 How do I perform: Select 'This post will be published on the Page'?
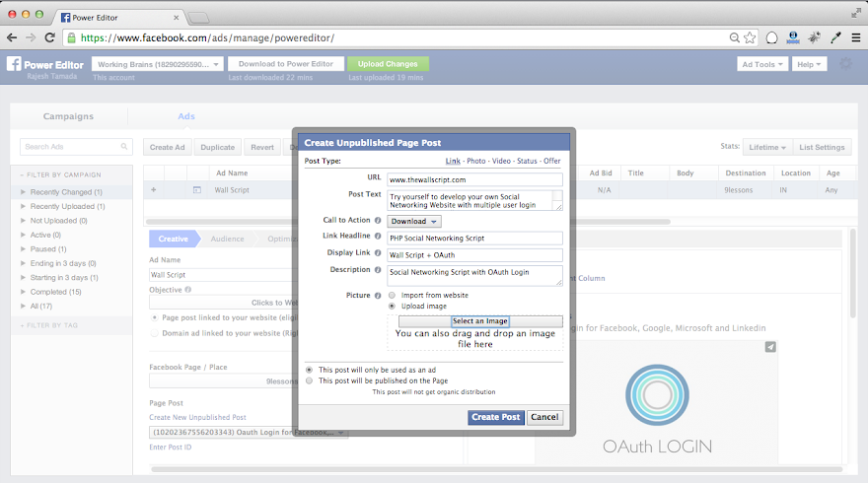pyautogui.click(x=309, y=380)
